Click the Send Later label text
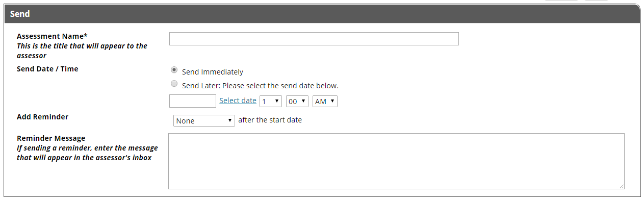 click(260, 86)
